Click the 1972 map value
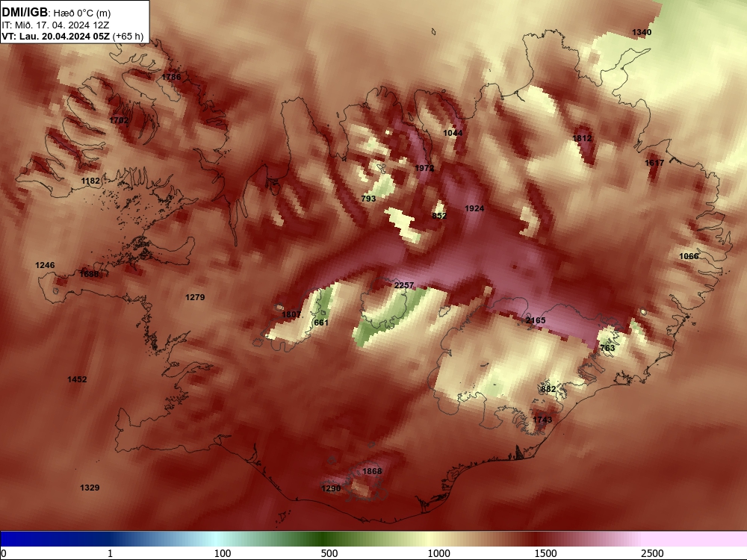 pos(424,168)
